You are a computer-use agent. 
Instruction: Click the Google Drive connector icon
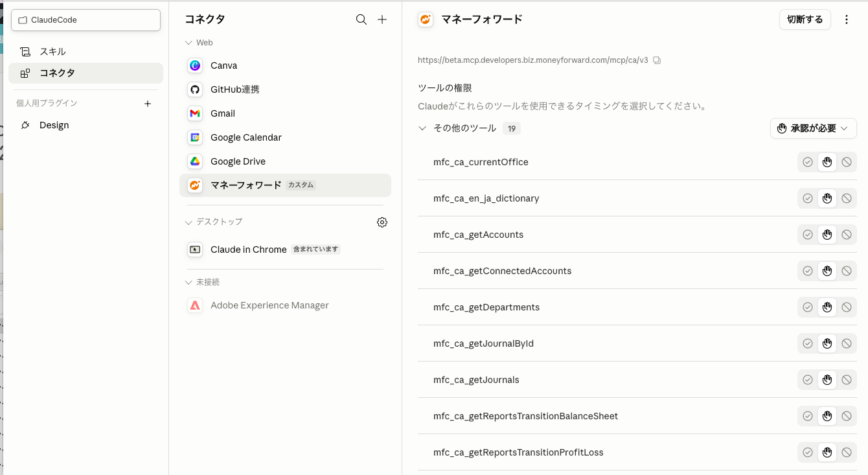(x=195, y=161)
